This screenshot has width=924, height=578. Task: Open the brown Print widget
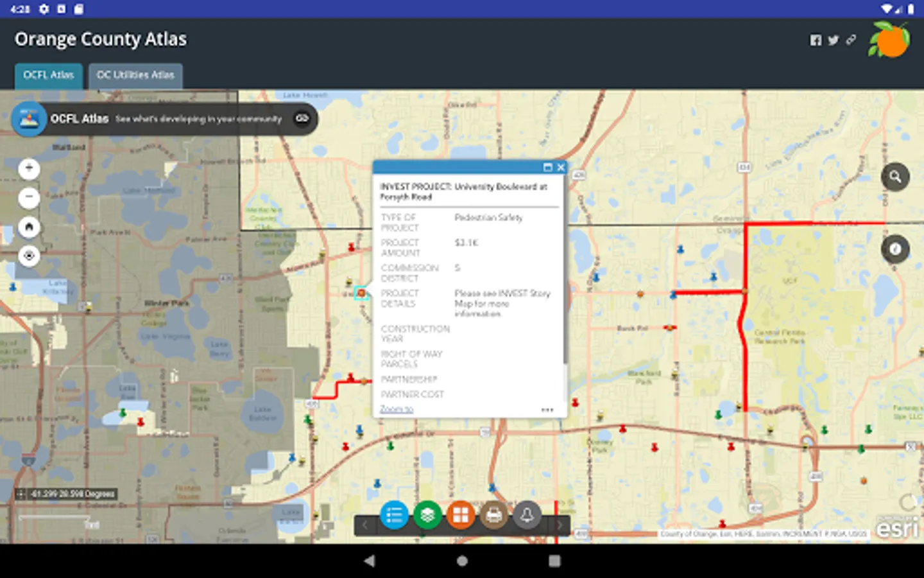494,515
